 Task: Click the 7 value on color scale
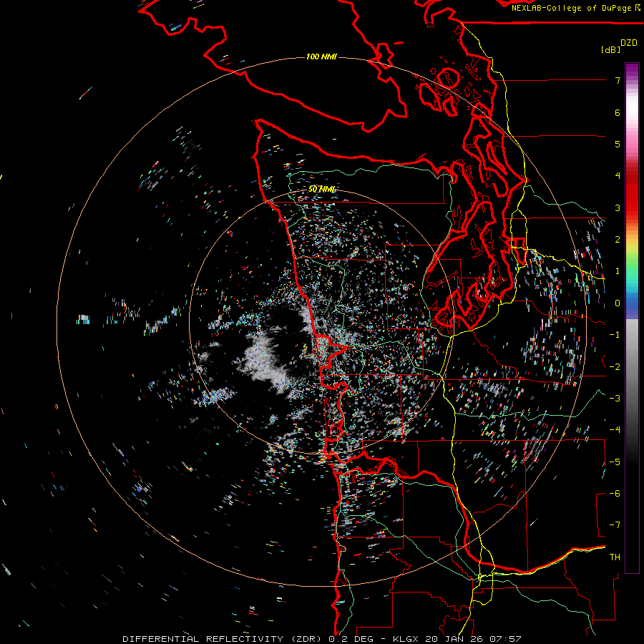coord(618,80)
